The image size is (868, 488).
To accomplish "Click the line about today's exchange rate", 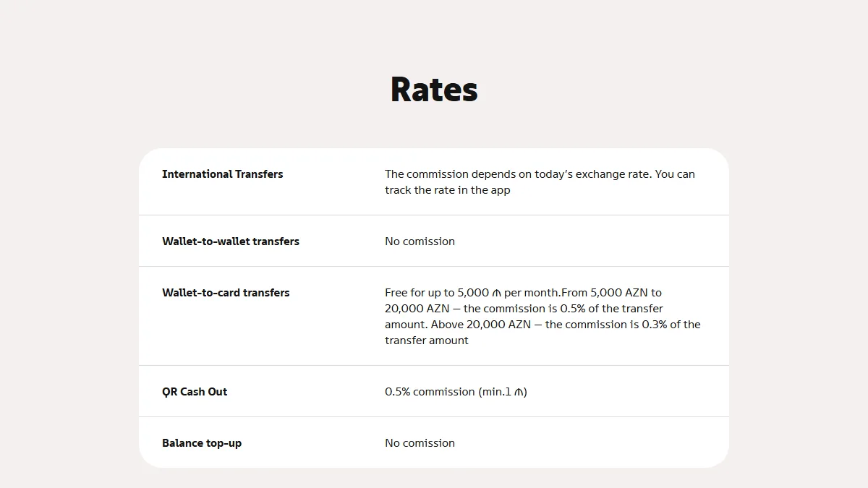I will [x=540, y=174].
